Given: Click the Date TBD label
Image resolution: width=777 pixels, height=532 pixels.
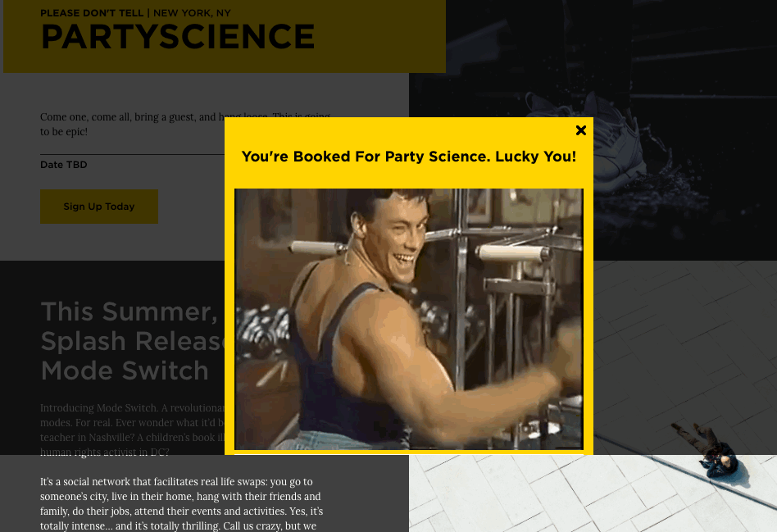Looking at the screenshot, I should (x=63, y=165).
